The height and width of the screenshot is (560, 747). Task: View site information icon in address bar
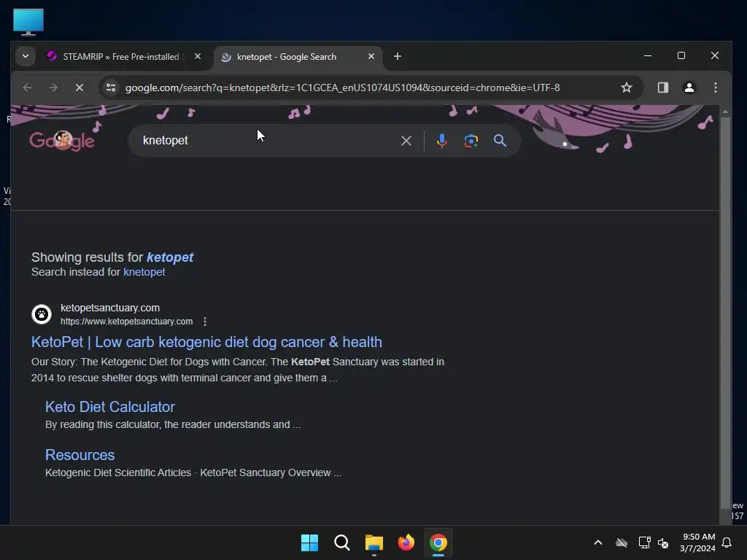click(x=111, y=87)
